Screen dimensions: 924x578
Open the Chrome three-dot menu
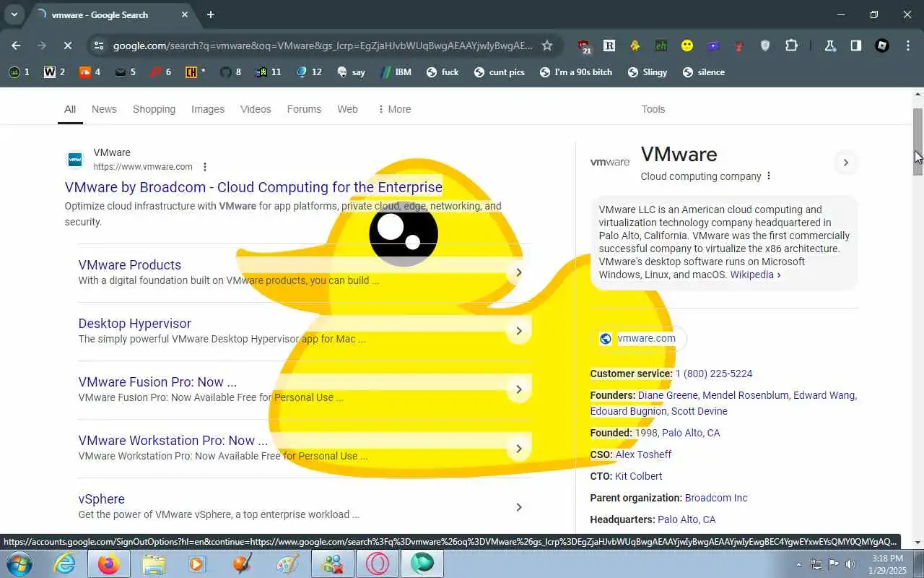[x=908, y=46]
